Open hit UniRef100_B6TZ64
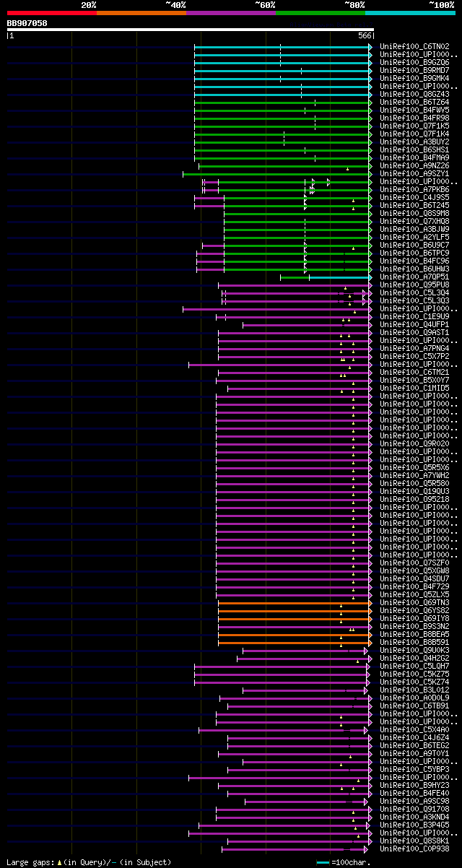This screenshot has width=462, height=868. (416, 103)
